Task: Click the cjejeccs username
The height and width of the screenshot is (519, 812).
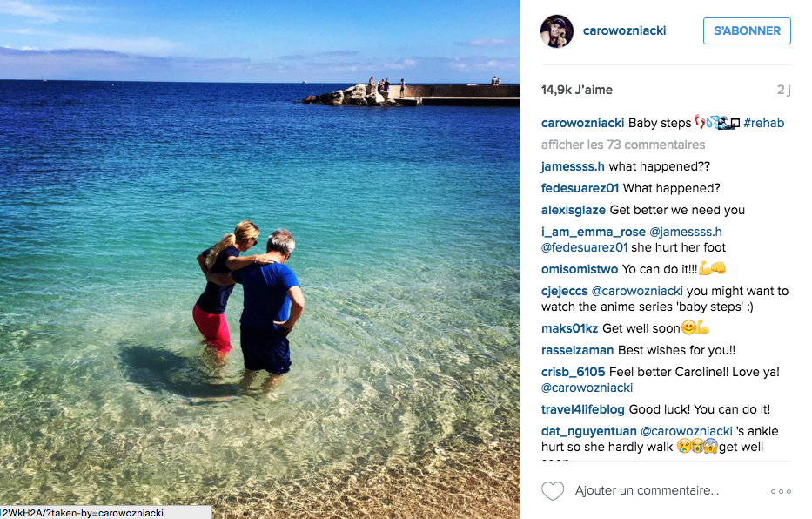Action: tap(565, 291)
